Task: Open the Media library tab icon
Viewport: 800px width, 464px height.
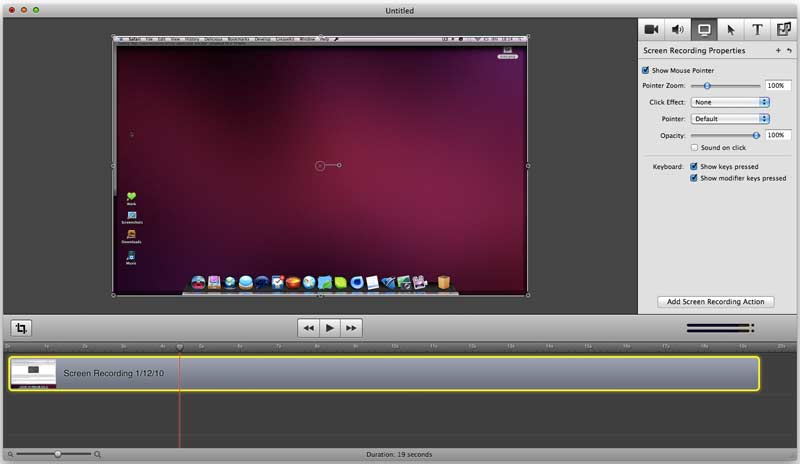Action: [784, 30]
